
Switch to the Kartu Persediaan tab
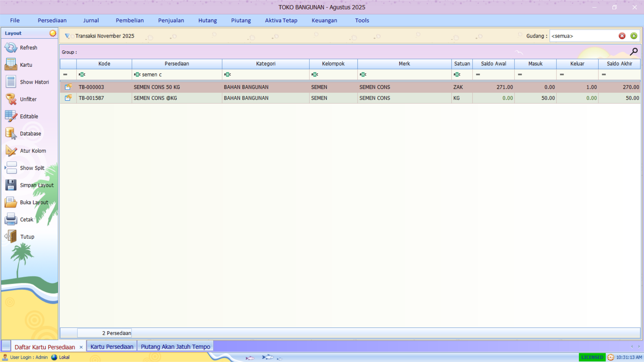111,346
